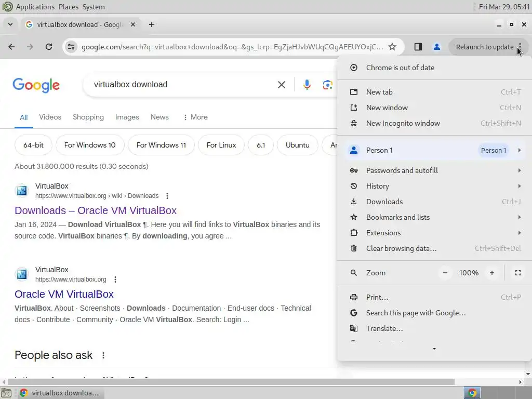This screenshot has width=532, height=399.
Task: Click Chrome is out of date notice
Action: click(x=434, y=68)
